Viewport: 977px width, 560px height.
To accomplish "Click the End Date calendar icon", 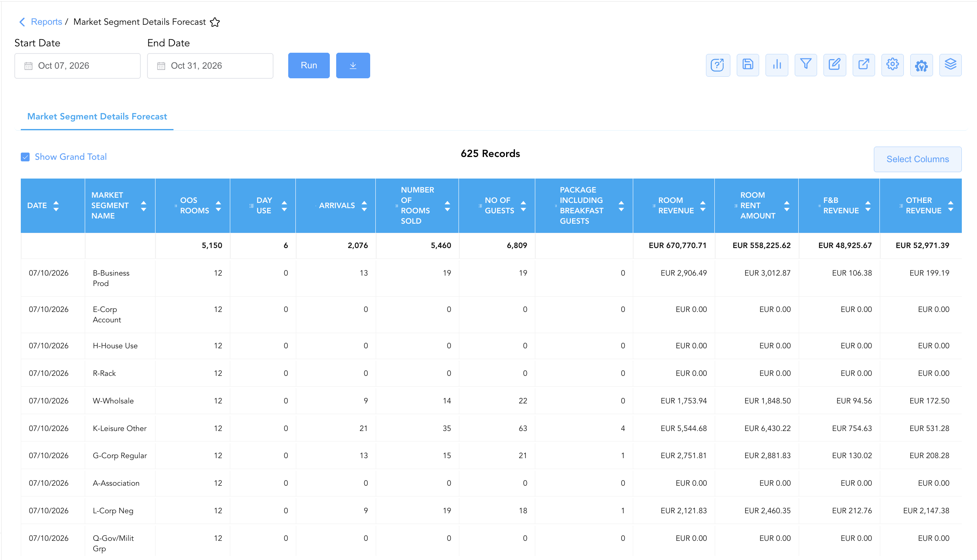I will (x=161, y=66).
